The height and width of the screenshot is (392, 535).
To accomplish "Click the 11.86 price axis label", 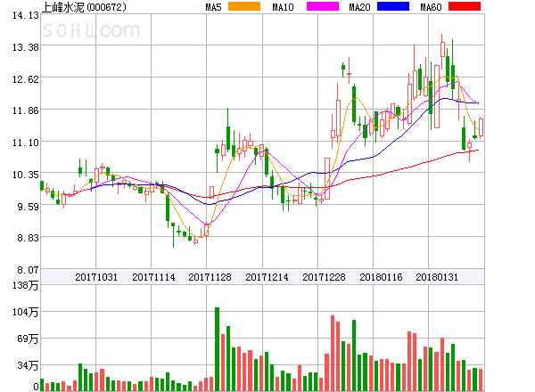I will point(26,110).
